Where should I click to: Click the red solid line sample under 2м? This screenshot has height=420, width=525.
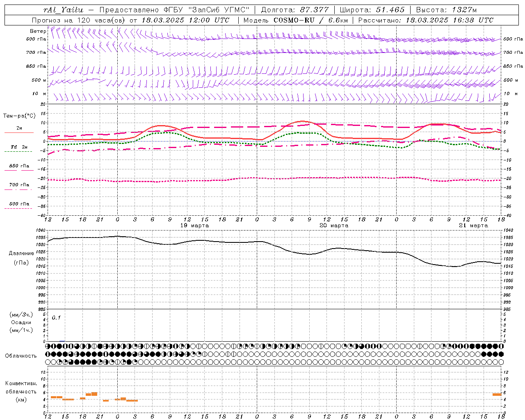click(19, 133)
